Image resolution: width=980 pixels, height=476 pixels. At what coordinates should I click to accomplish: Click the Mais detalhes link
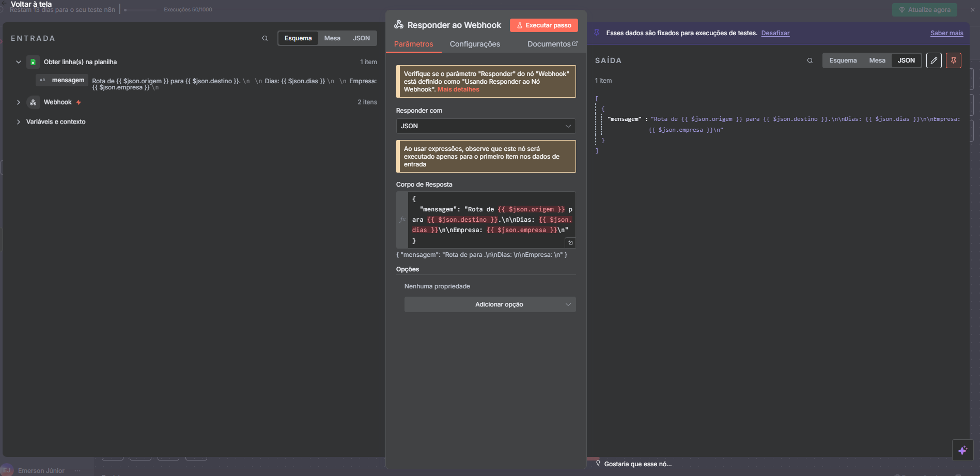[x=458, y=89]
